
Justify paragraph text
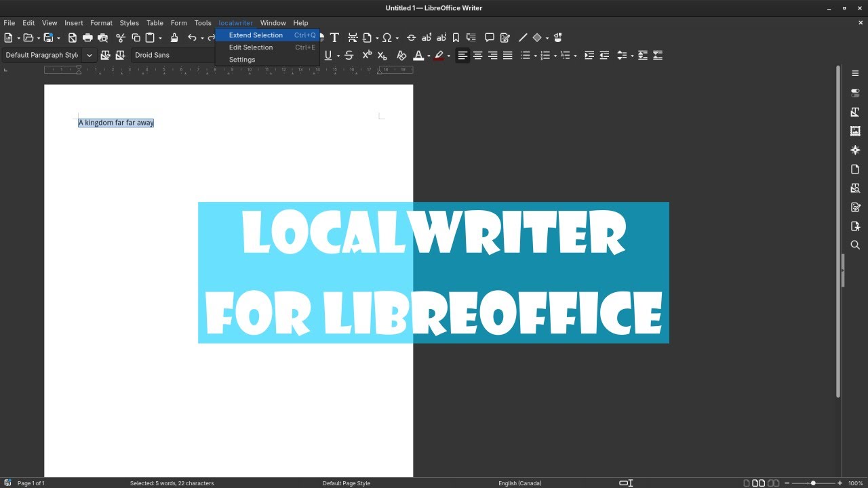507,56
